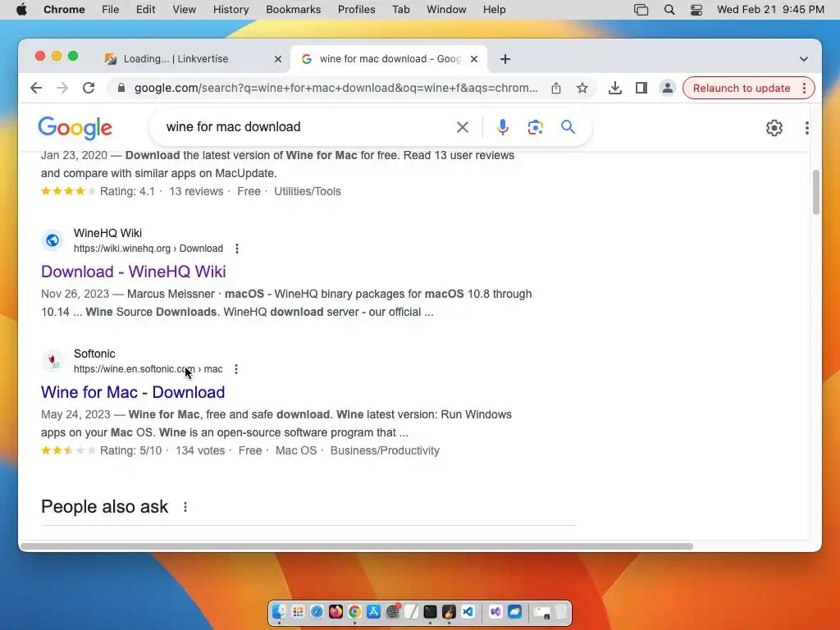Launch GarageBand from the Dock
This screenshot has height=630, width=840.
449,611
